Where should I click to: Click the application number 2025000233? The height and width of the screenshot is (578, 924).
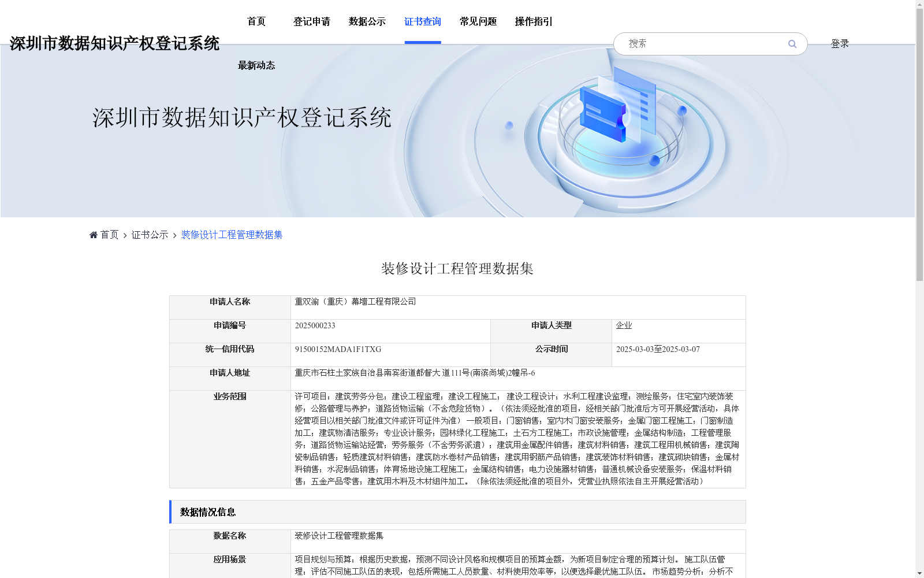(x=315, y=325)
